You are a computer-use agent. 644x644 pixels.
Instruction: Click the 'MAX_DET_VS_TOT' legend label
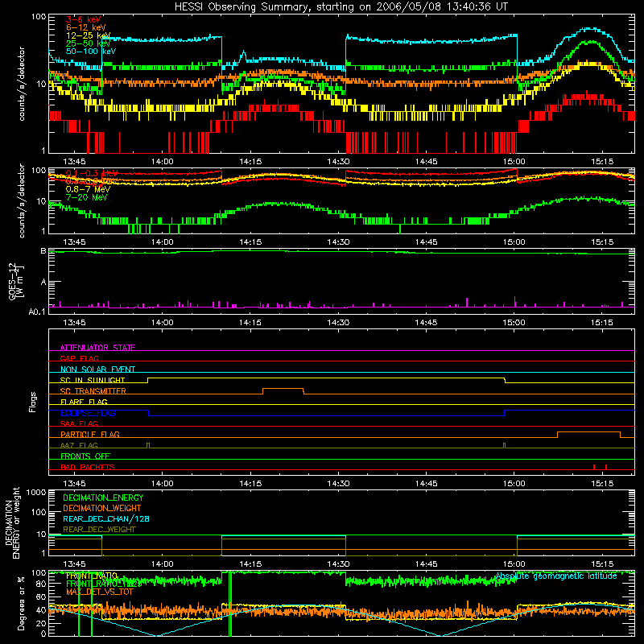coord(100,592)
